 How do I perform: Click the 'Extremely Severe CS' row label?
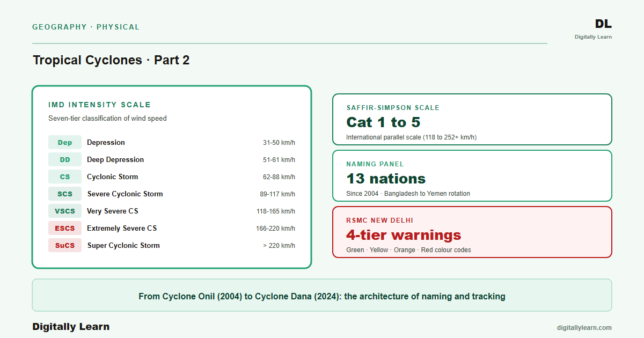[122, 228]
